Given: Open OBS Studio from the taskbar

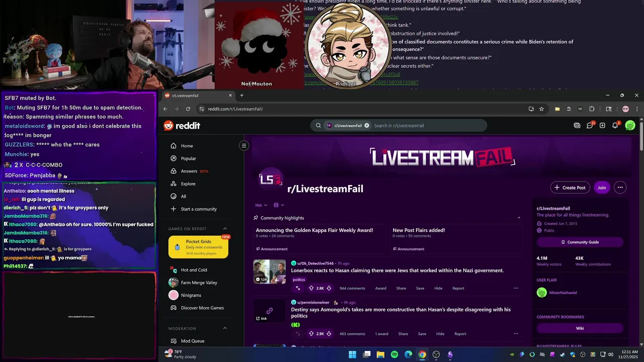Looking at the screenshot, I should click(x=436, y=354).
